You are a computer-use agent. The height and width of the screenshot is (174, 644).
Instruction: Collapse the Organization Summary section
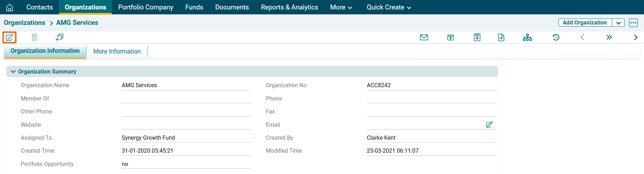[13, 71]
